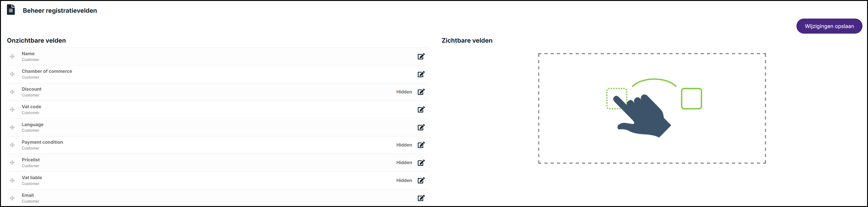This screenshot has width=868, height=207.
Task: Select the Vat code field row
Action: 217,110
